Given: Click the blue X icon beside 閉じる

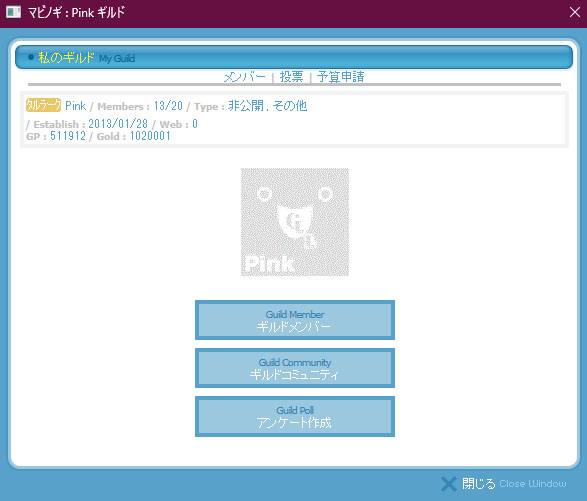Looking at the screenshot, I should (449, 484).
